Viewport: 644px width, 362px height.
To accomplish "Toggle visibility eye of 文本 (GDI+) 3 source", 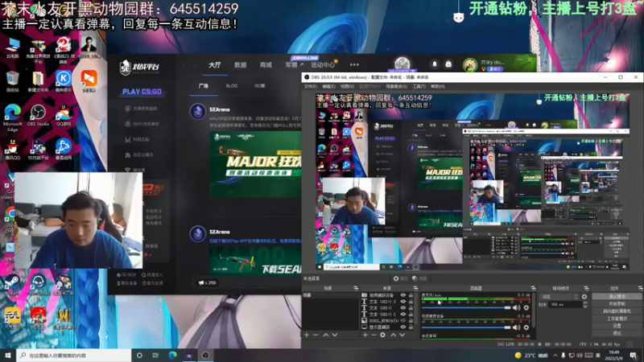I will [x=403, y=302].
